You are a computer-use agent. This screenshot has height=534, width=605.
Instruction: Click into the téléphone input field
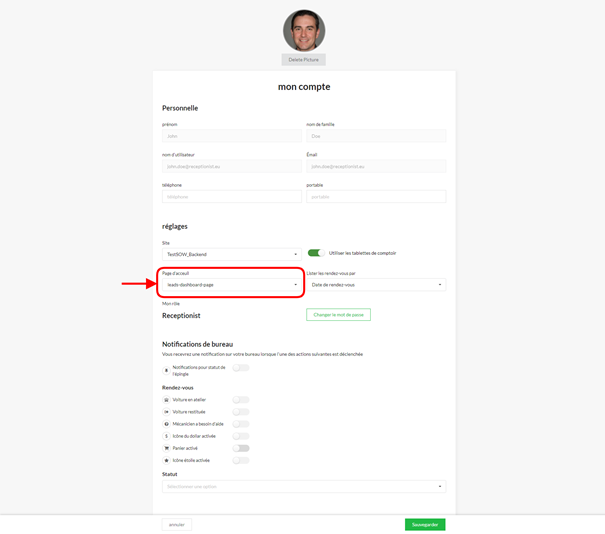231,197
